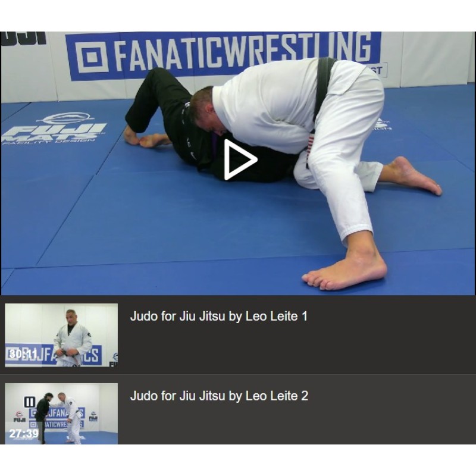Click the 27:39 duration badge
Image resolution: width=476 pixels, height=476 pixels.
(x=24, y=434)
